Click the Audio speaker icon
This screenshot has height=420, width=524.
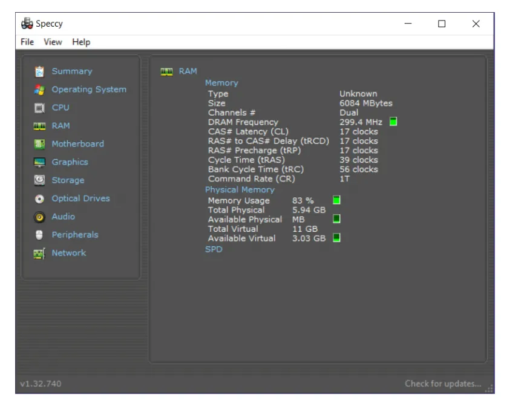coord(39,217)
